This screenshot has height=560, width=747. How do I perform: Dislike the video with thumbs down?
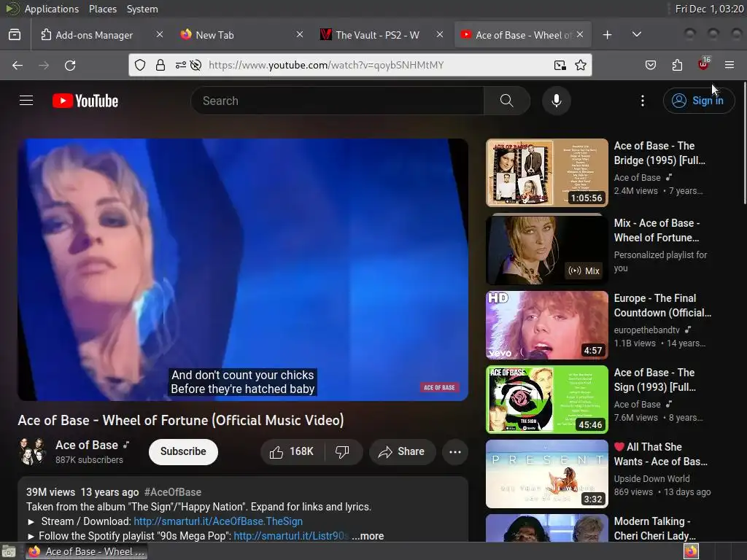(x=343, y=451)
